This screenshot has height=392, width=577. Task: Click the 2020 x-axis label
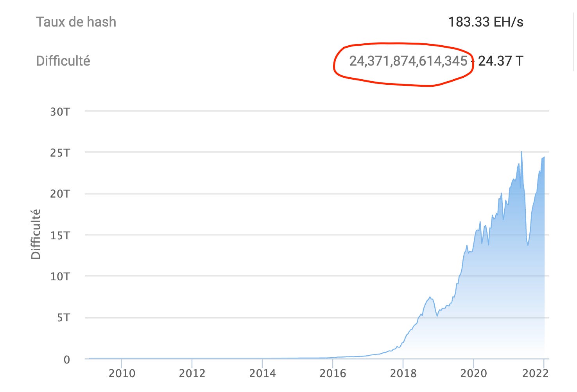tap(473, 373)
